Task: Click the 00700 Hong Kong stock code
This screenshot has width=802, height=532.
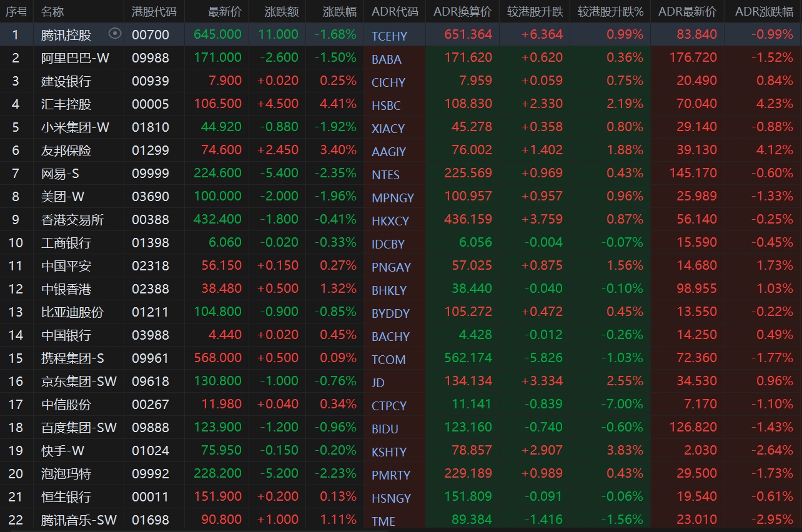Action: tap(151, 35)
